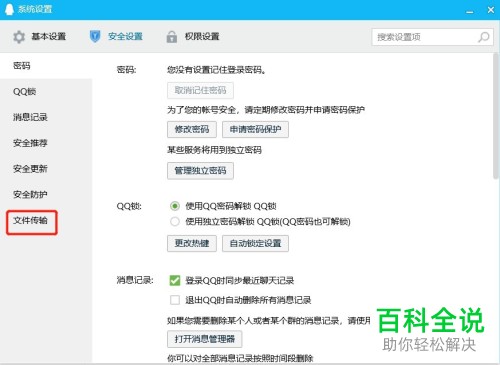Screen dimensions: 500x365
Task: Click the text 某些服务将用到独立密码
Action: [214, 150]
